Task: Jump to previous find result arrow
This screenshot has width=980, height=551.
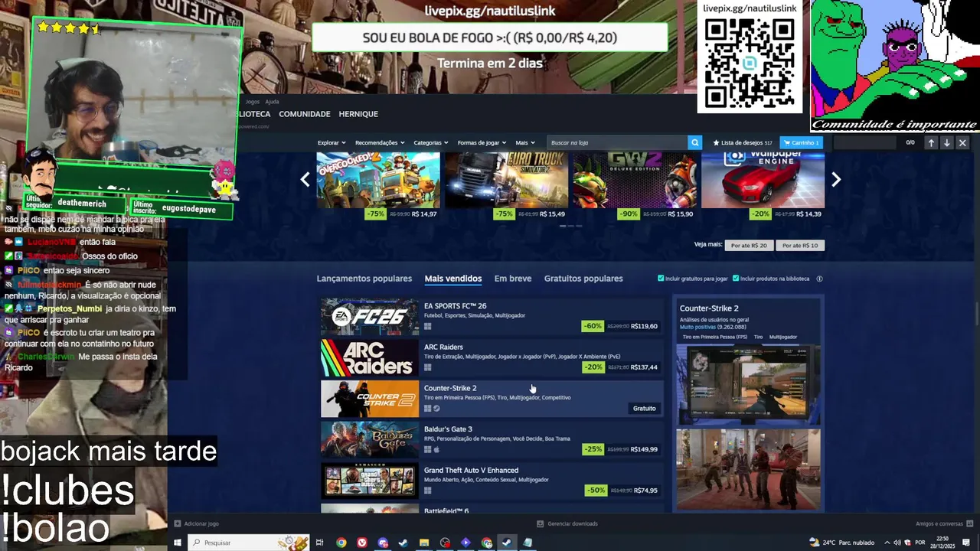Action: [x=931, y=142]
